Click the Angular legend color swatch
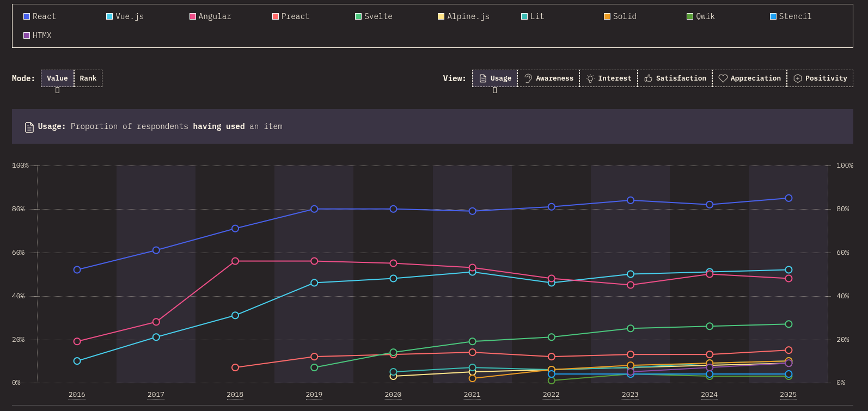 tap(193, 16)
